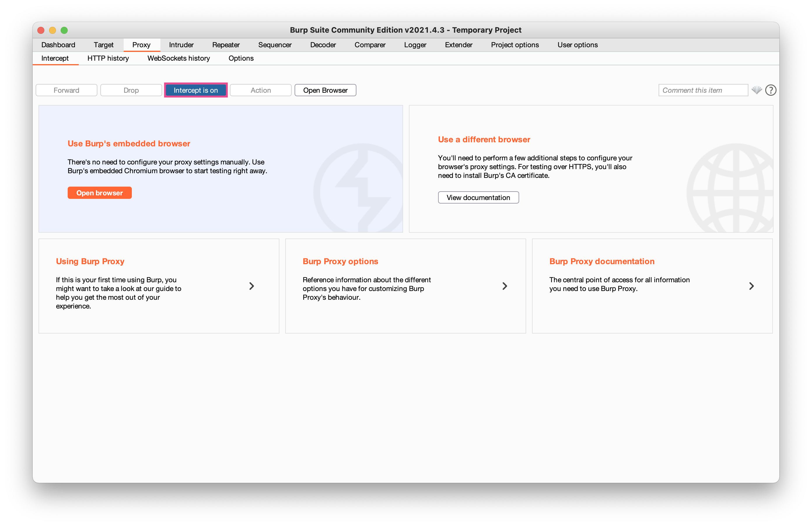
Task: Select the Intercept sub-tab
Action: (55, 58)
